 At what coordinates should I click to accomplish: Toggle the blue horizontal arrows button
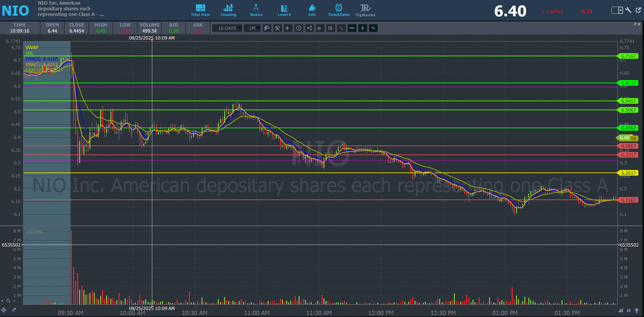point(373,28)
